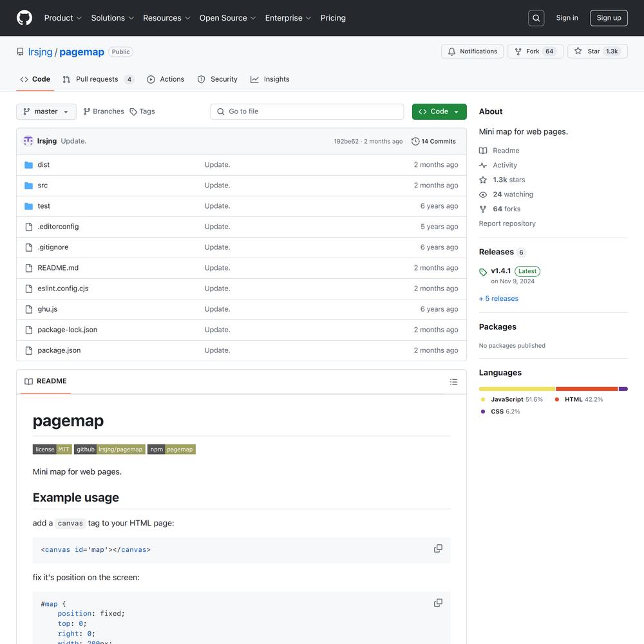Click the .gitignore file icon
644x644 pixels.
[29, 247]
